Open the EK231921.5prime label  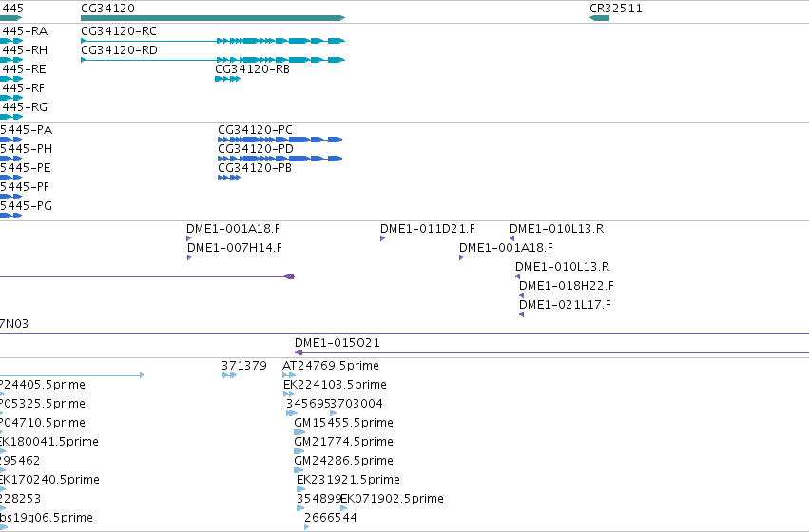coord(348,480)
